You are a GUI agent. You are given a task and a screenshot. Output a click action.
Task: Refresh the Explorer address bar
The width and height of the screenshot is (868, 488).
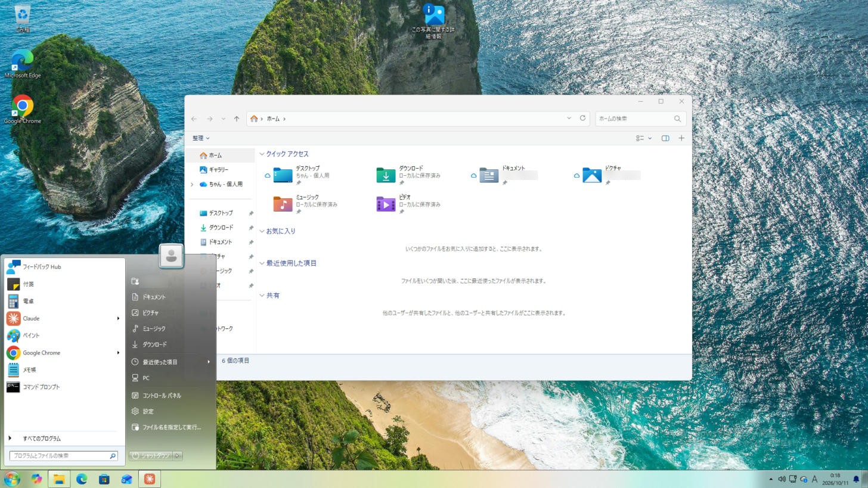tap(583, 118)
